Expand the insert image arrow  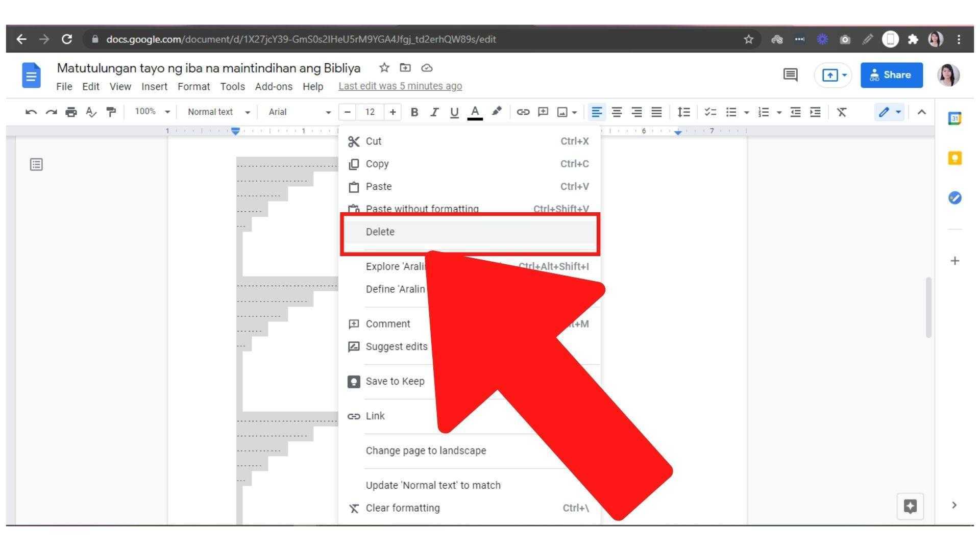point(575,112)
